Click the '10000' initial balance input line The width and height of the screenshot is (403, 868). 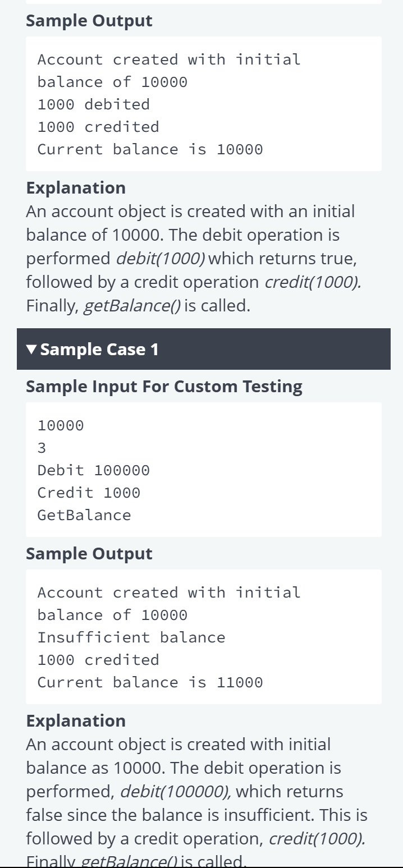click(x=61, y=425)
